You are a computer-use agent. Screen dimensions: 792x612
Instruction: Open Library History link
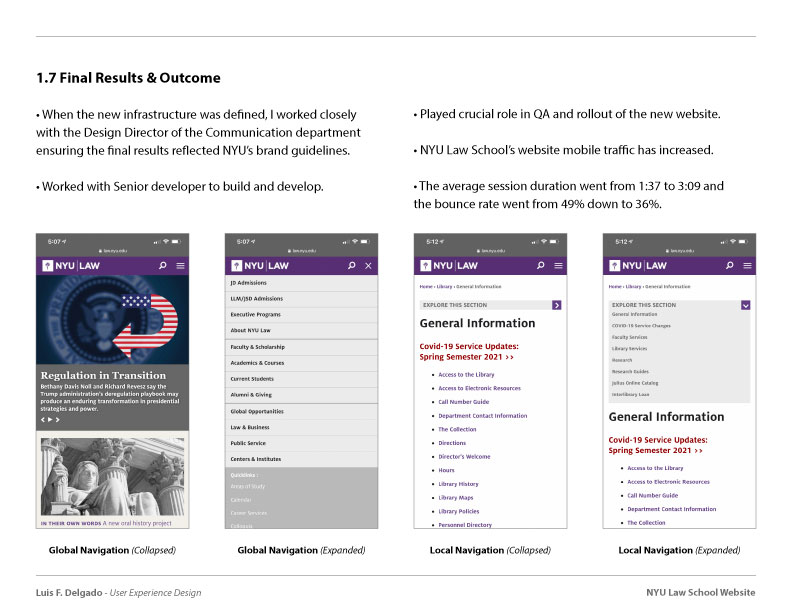(458, 484)
